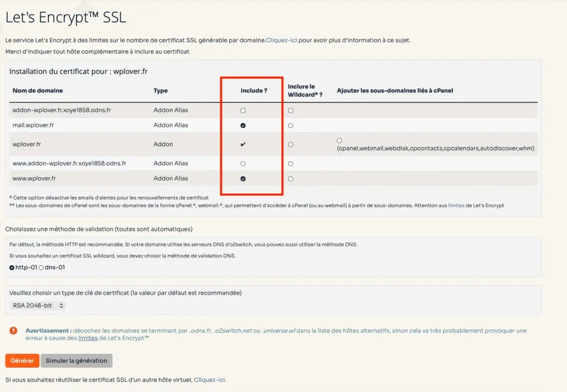Click the wplover.fr domain name cell
This screenshot has height=392, width=567.
click(27, 144)
